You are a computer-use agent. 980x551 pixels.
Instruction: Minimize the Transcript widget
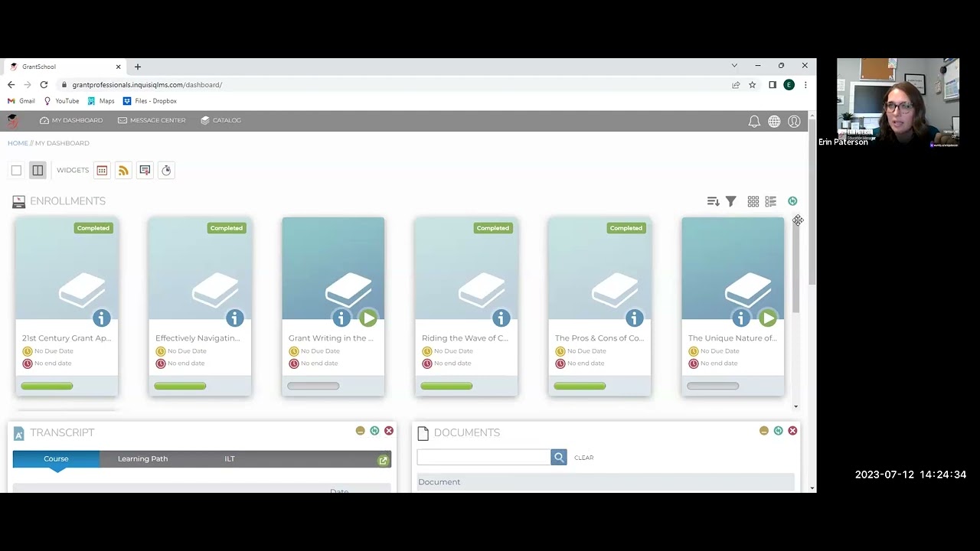(x=360, y=431)
